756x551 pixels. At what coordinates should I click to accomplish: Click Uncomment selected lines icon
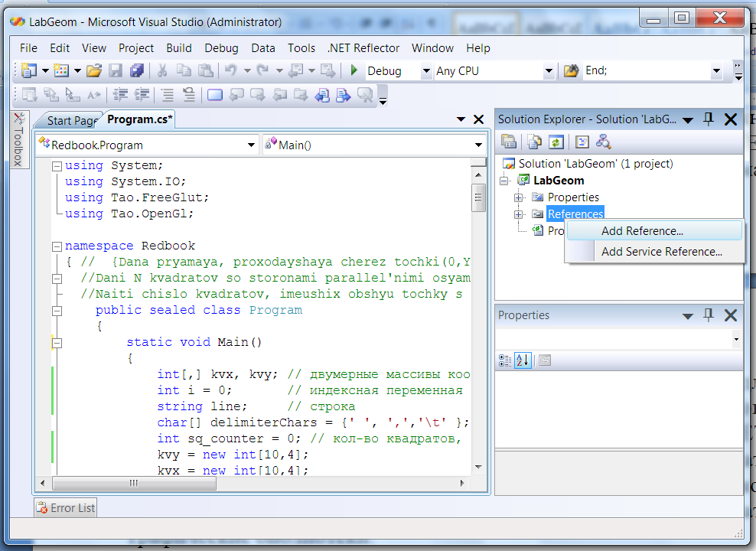189,94
